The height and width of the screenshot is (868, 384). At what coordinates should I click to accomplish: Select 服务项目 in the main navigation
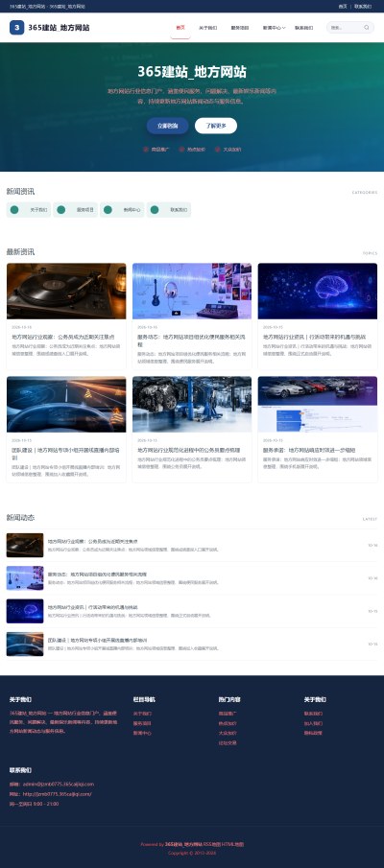click(240, 28)
